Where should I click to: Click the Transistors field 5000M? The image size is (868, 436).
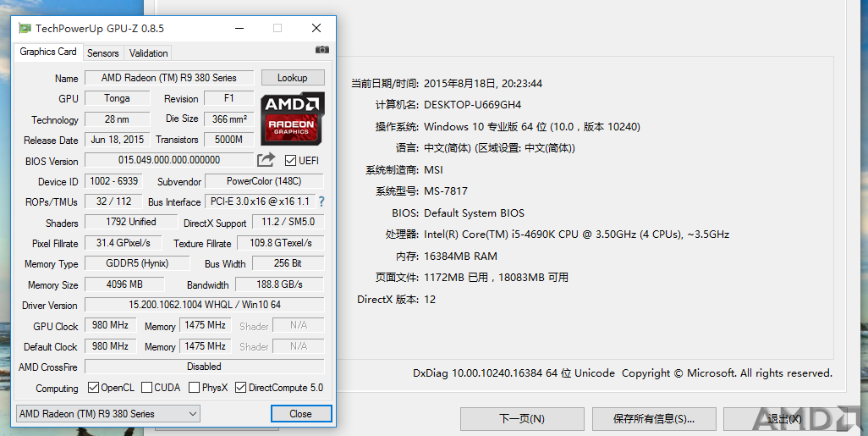coord(228,140)
